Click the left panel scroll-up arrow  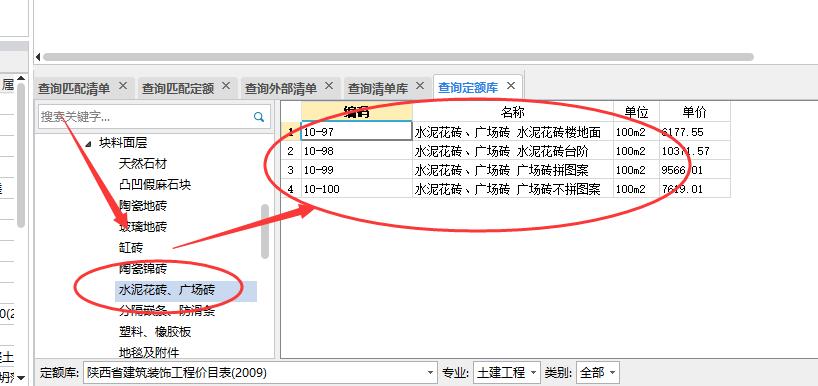(x=21, y=79)
